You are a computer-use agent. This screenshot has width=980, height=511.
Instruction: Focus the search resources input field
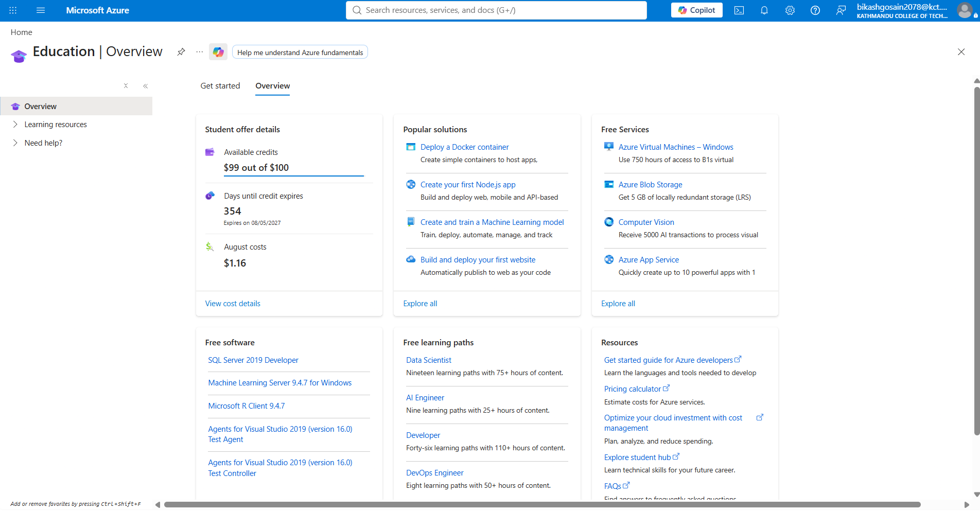coord(496,10)
